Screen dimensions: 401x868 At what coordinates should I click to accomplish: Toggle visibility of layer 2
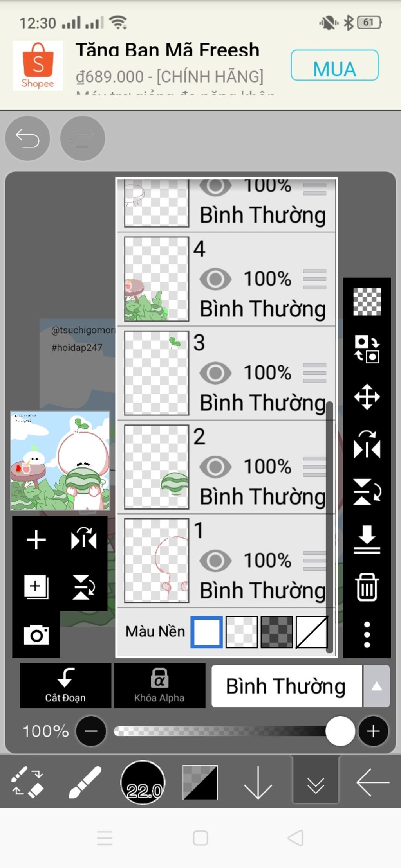click(215, 467)
